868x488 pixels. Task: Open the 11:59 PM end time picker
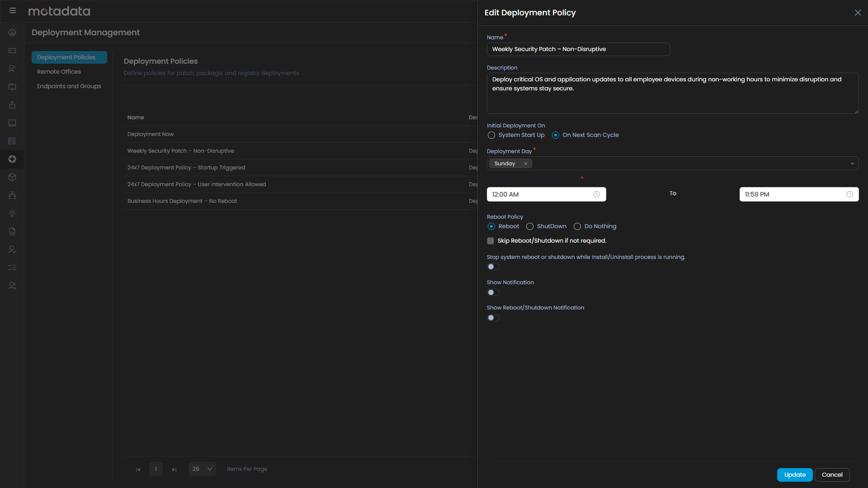(x=798, y=194)
